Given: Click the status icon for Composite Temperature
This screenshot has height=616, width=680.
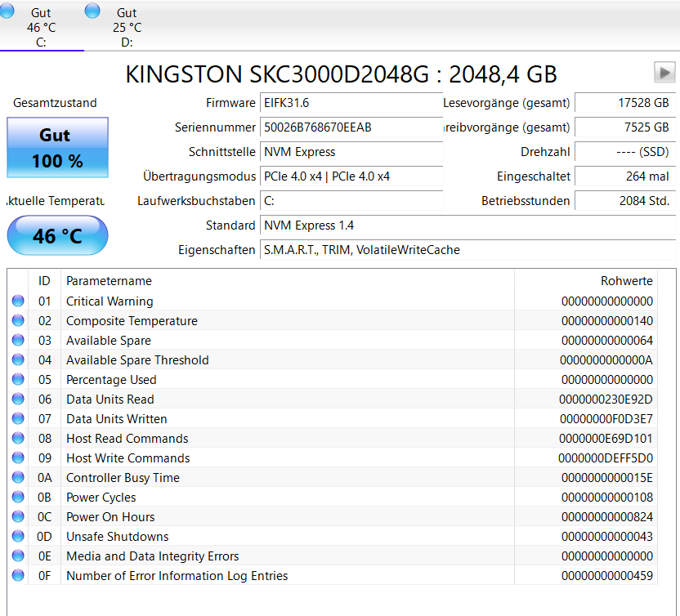Looking at the screenshot, I should pos(18,320).
